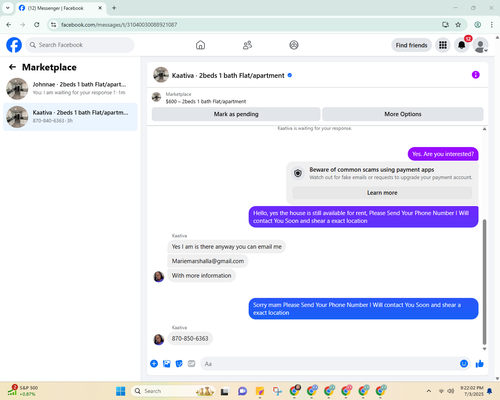Screen dimensions: 500x400
Task: Click Learn more about scams
Action: (382, 193)
